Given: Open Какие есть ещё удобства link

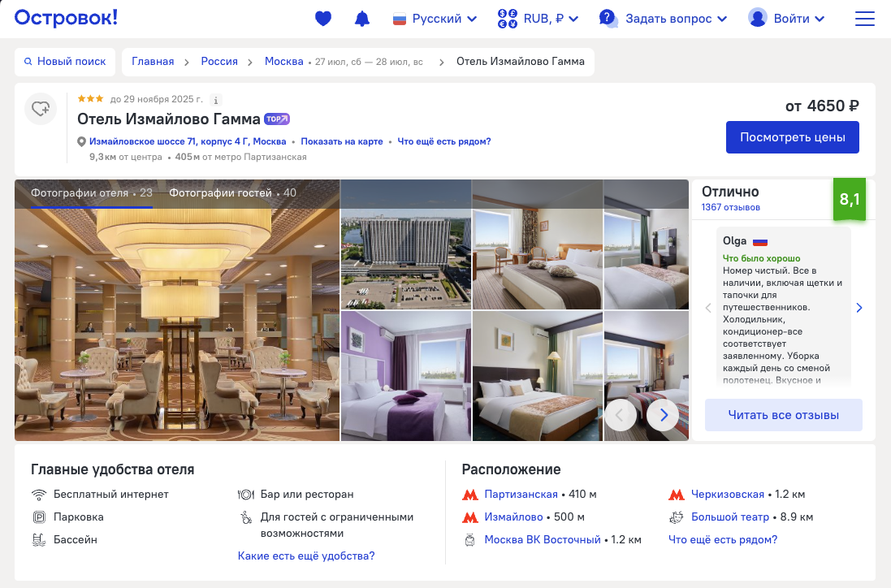Looking at the screenshot, I should pyautogui.click(x=306, y=556).
